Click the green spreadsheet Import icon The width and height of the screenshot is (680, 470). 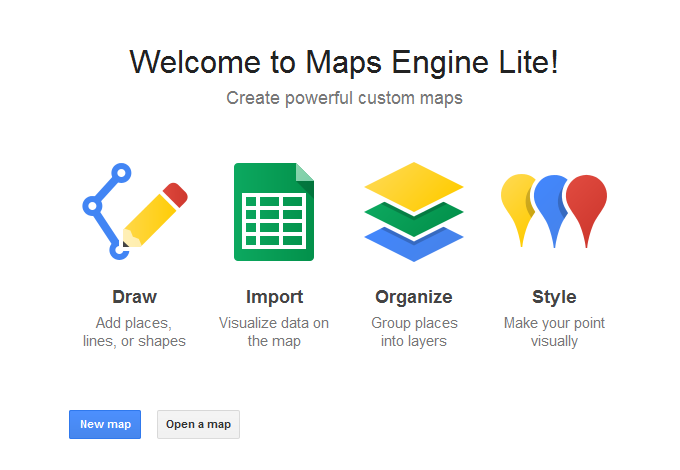pos(273,212)
